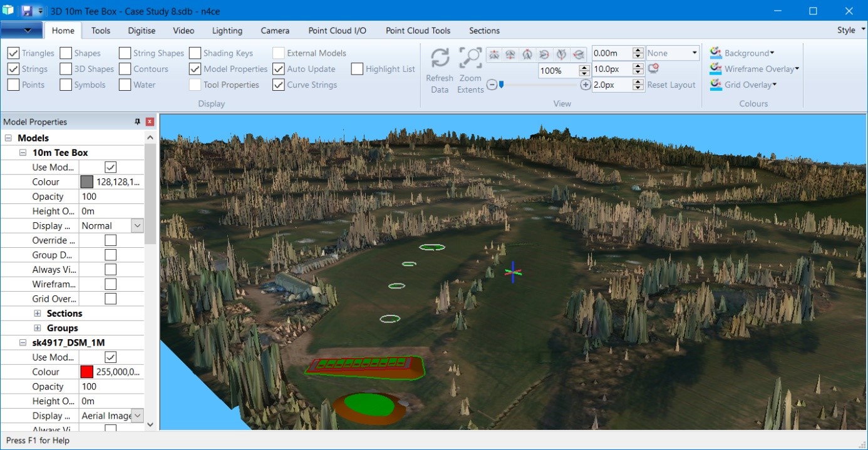
Task: Toggle Curve Strings checkbox
Action: [279, 84]
